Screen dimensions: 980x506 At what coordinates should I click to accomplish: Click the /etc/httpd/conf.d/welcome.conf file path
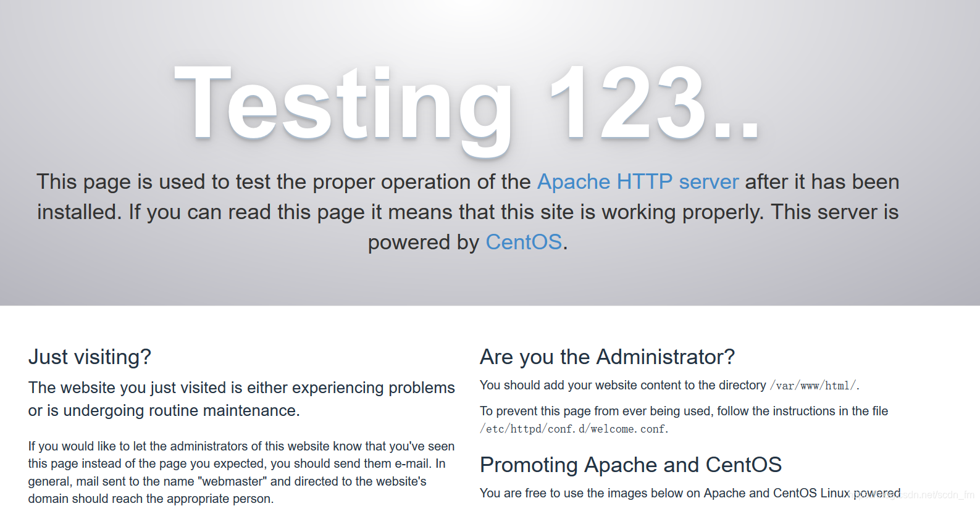point(573,429)
